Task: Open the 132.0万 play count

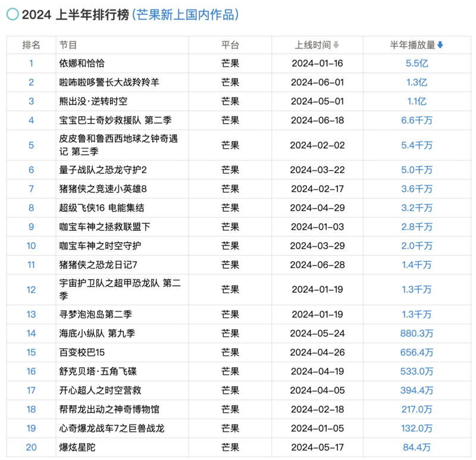Action: pos(417,428)
